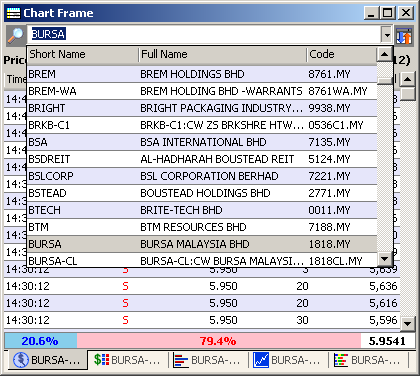
Task: Click code 2771.MY cell
Action: pos(329,193)
